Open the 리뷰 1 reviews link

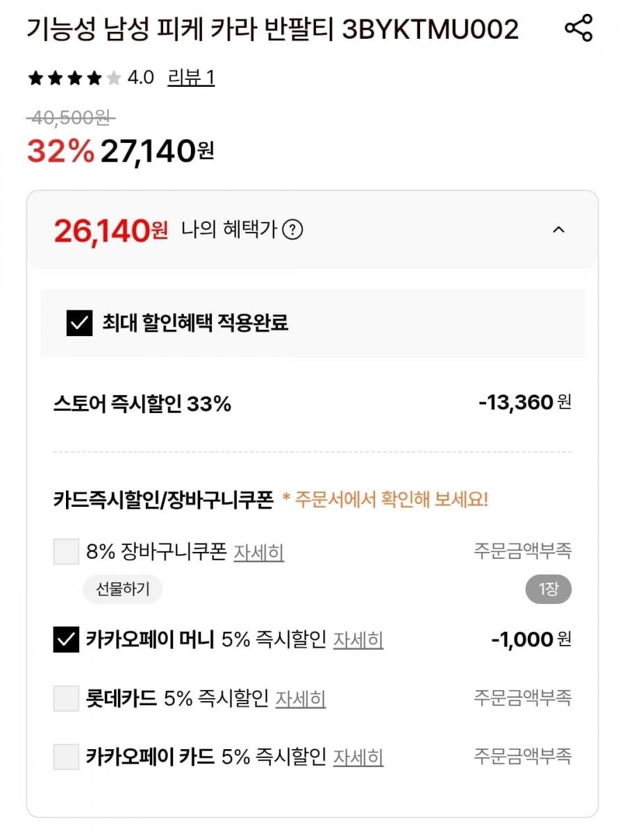(191, 78)
